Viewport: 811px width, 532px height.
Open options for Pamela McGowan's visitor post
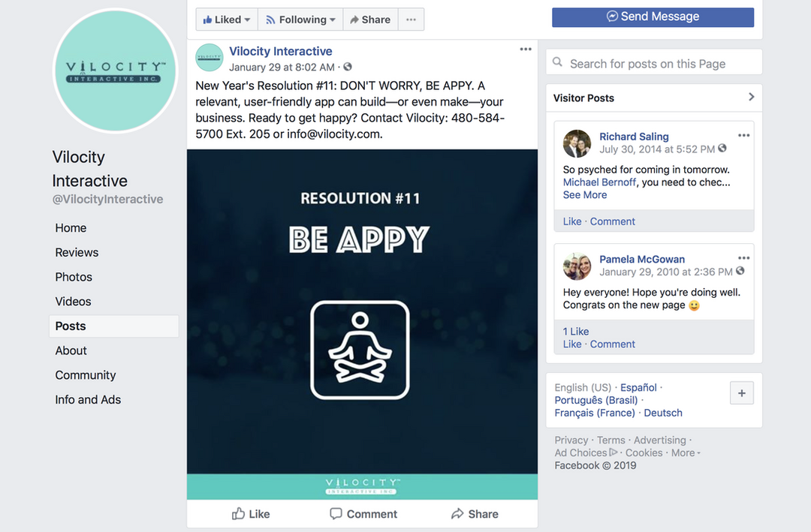click(x=743, y=258)
